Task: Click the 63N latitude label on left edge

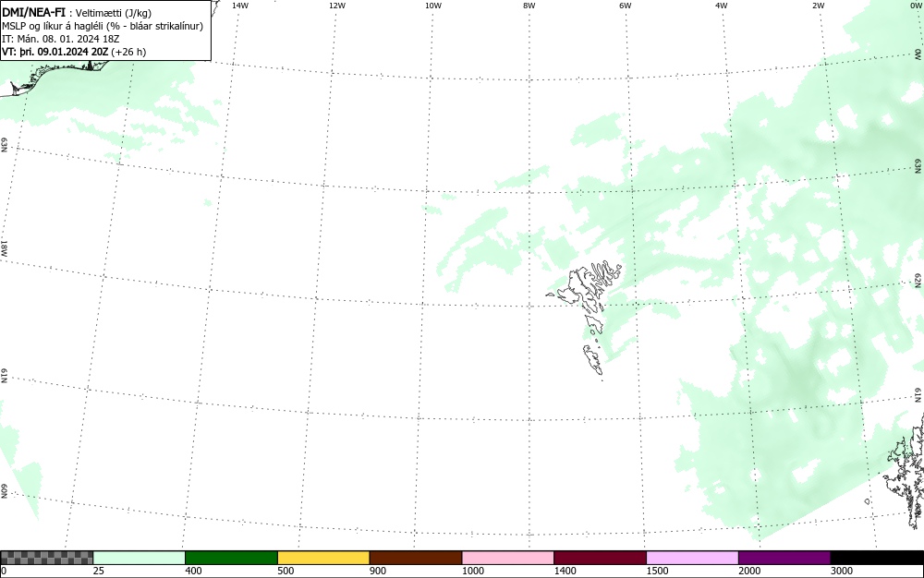Action: click(4, 145)
